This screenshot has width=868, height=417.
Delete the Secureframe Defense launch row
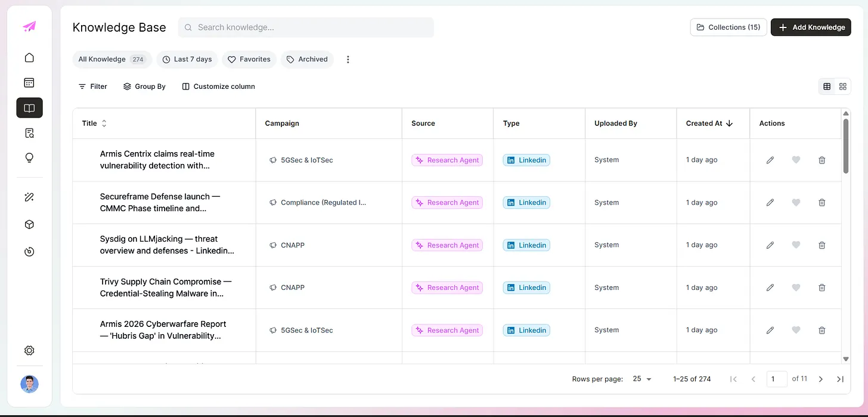(x=822, y=203)
